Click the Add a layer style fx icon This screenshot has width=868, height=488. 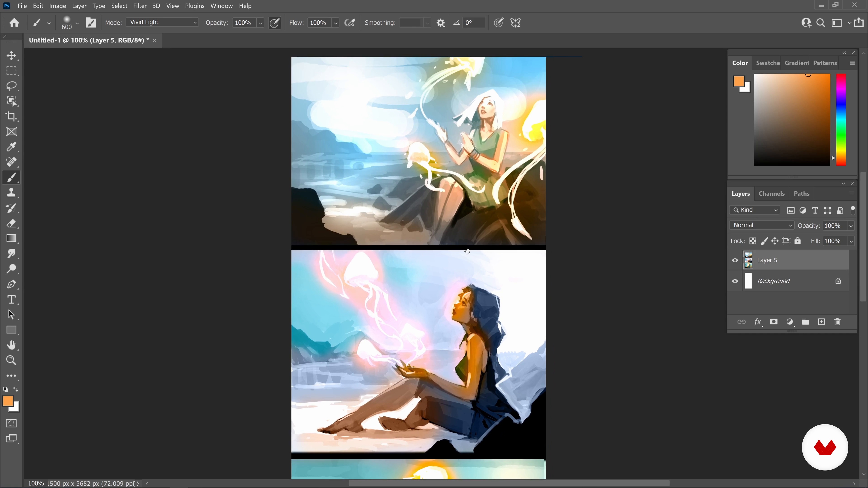pos(758,322)
